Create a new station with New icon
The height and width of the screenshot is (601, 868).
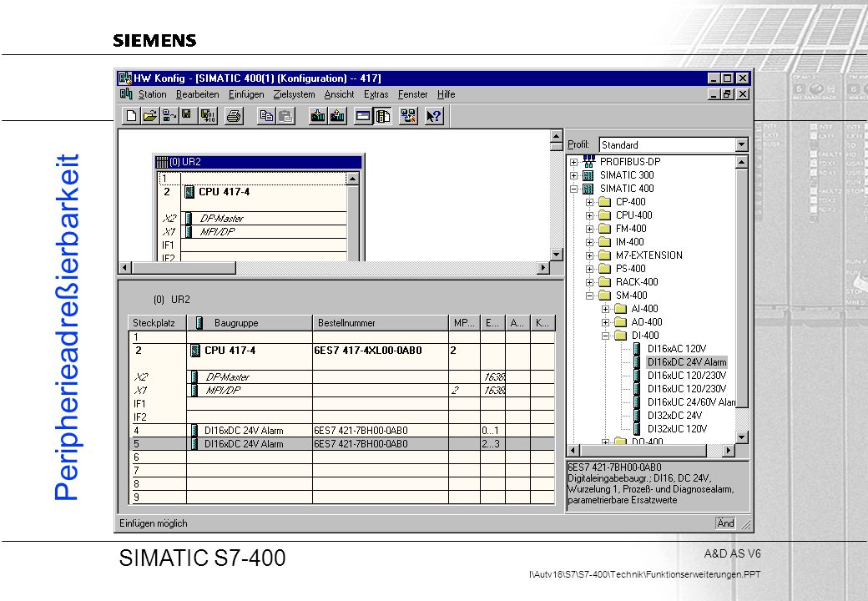click(132, 116)
